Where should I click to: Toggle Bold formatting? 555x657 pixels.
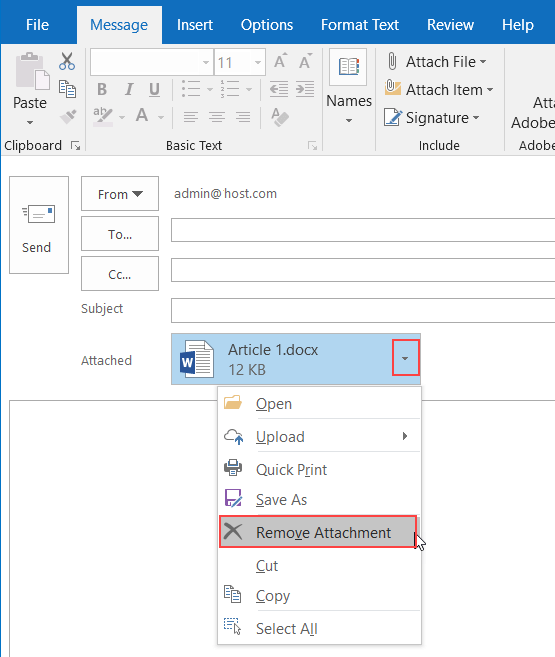pos(102,89)
